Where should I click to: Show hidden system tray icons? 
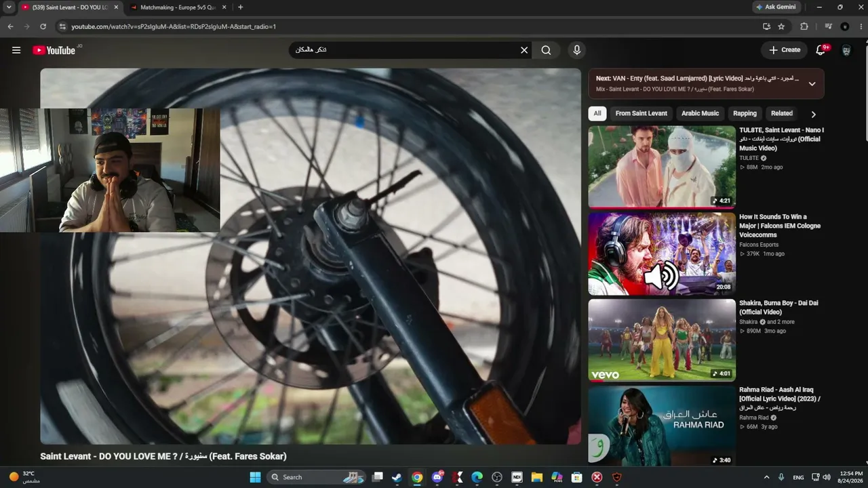coord(767,477)
